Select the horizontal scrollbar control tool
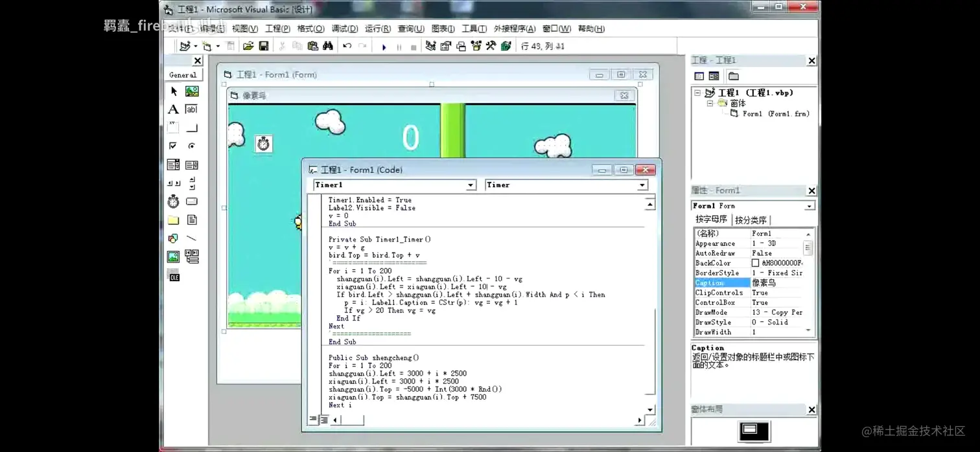Screen dimensions: 980x452 point(174,183)
